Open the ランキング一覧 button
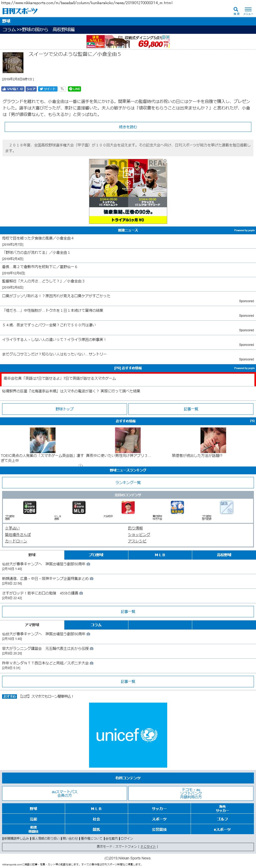The width and height of the screenshot is (256, 868). click(128, 483)
